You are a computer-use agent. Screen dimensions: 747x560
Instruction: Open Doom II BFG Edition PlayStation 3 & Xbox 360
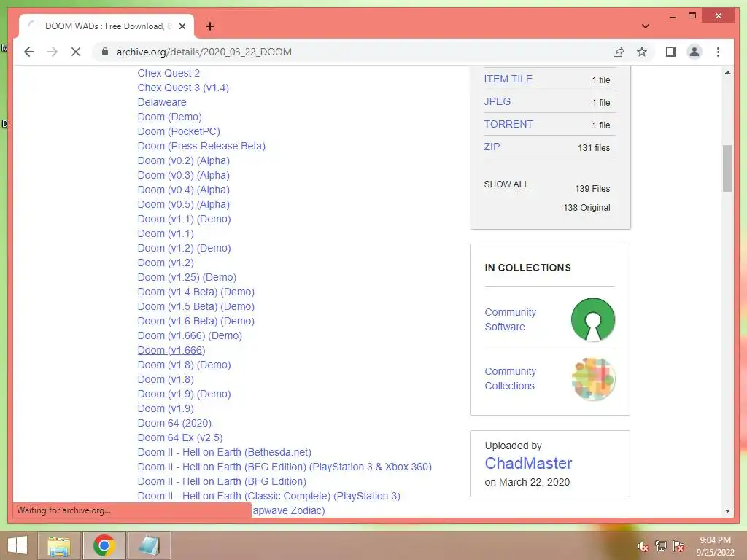[x=285, y=467]
